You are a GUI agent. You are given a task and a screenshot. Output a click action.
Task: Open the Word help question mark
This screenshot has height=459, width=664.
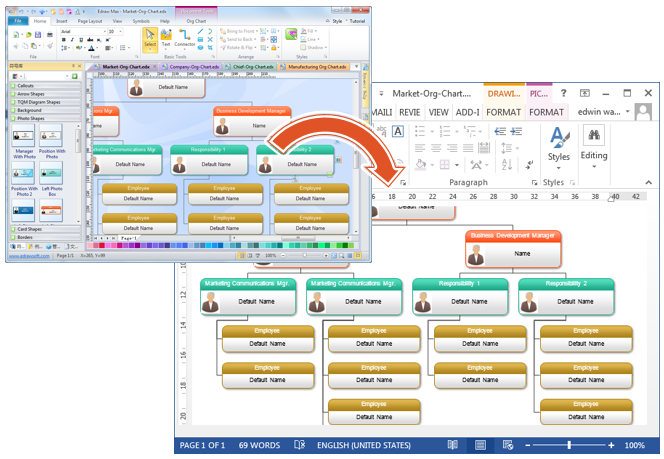[563, 93]
